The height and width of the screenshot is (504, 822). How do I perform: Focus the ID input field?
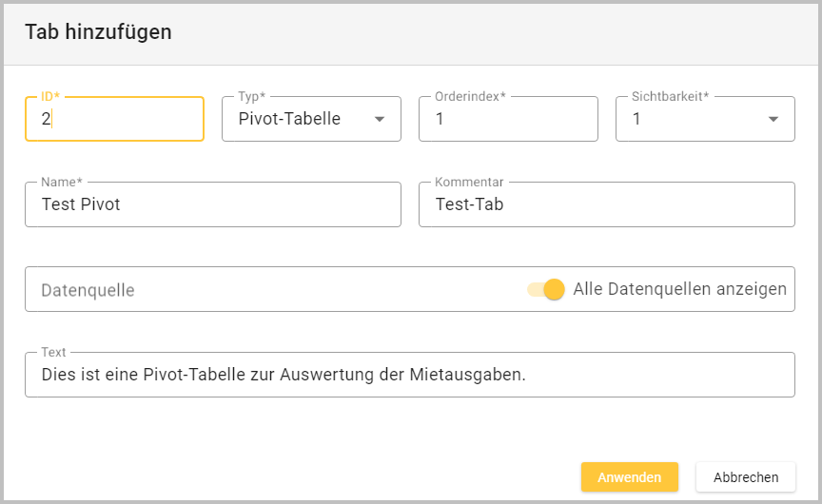(x=114, y=119)
